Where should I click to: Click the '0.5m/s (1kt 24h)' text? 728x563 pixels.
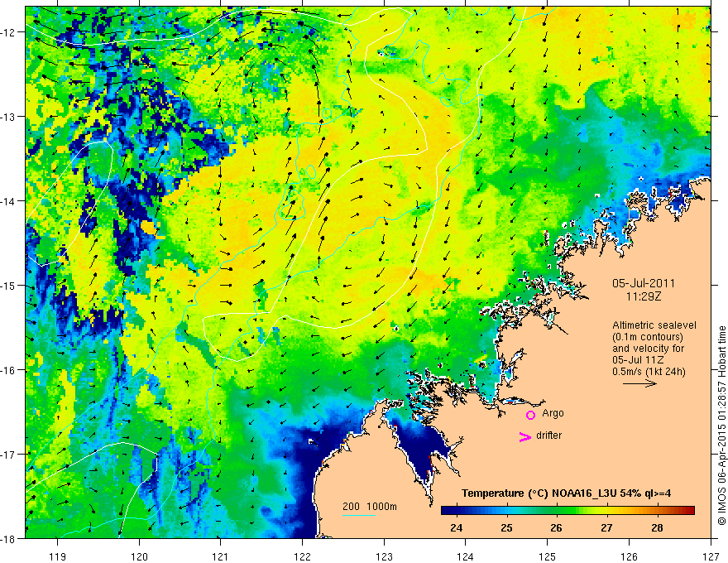(649, 372)
